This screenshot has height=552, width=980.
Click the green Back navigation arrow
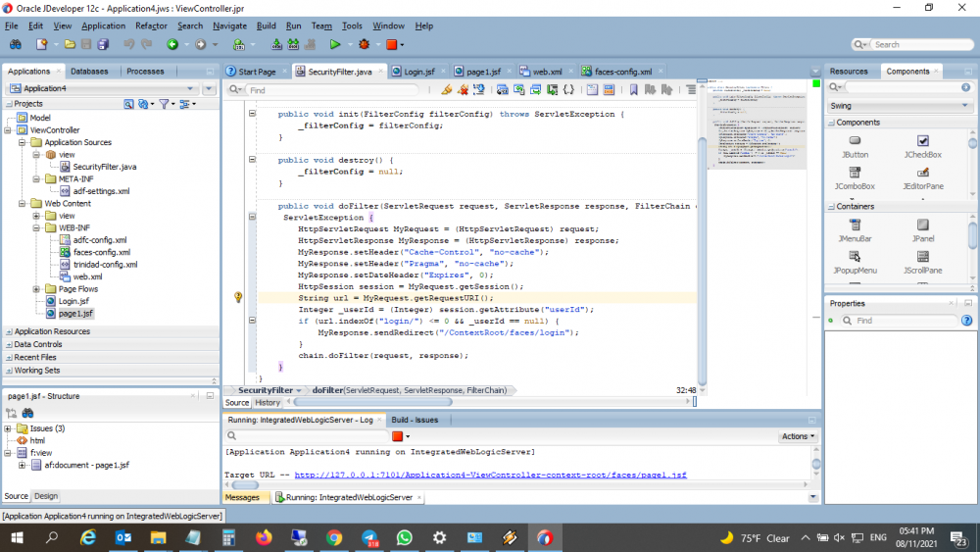click(172, 44)
